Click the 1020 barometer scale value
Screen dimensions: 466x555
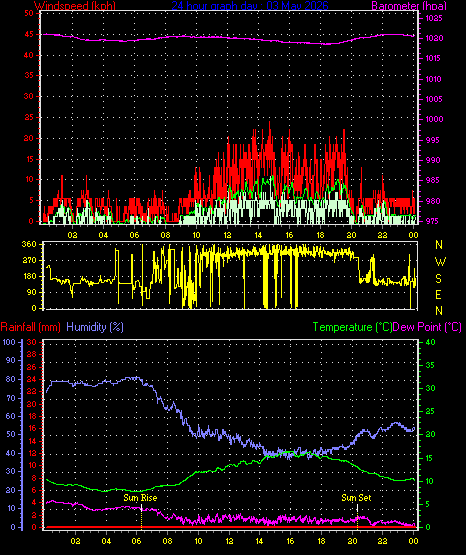[x=434, y=38]
